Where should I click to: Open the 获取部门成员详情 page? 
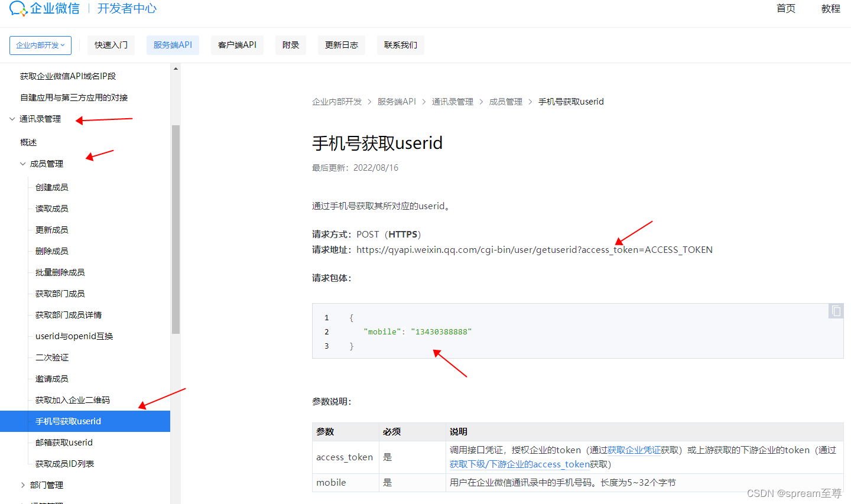pyautogui.click(x=69, y=315)
